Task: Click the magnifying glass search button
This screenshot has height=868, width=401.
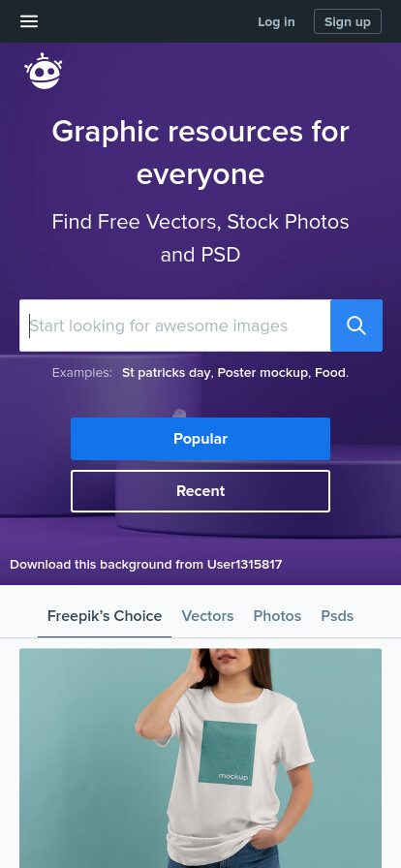Action: point(356,325)
